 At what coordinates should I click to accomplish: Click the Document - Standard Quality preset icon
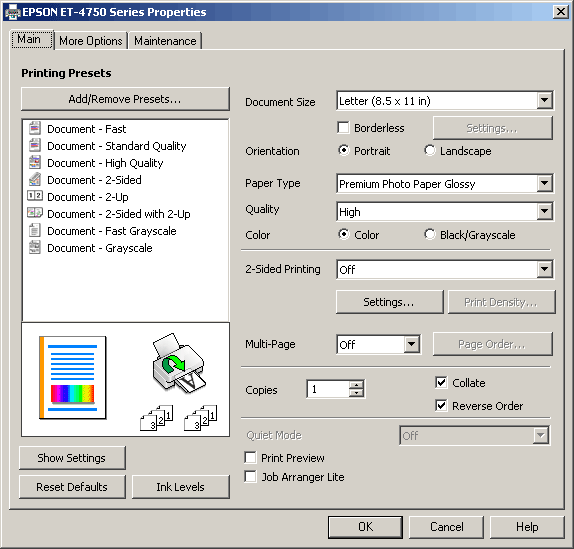click(x=35, y=146)
